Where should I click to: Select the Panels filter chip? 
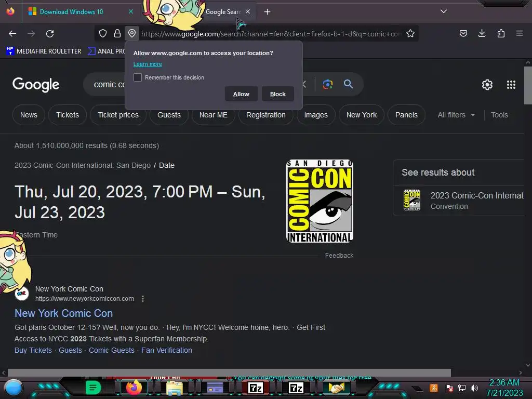pyautogui.click(x=406, y=115)
